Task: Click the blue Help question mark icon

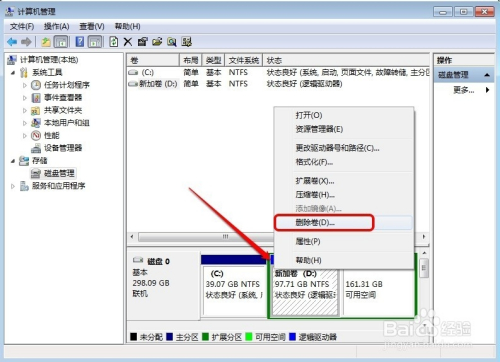Action: pyautogui.click(x=80, y=42)
